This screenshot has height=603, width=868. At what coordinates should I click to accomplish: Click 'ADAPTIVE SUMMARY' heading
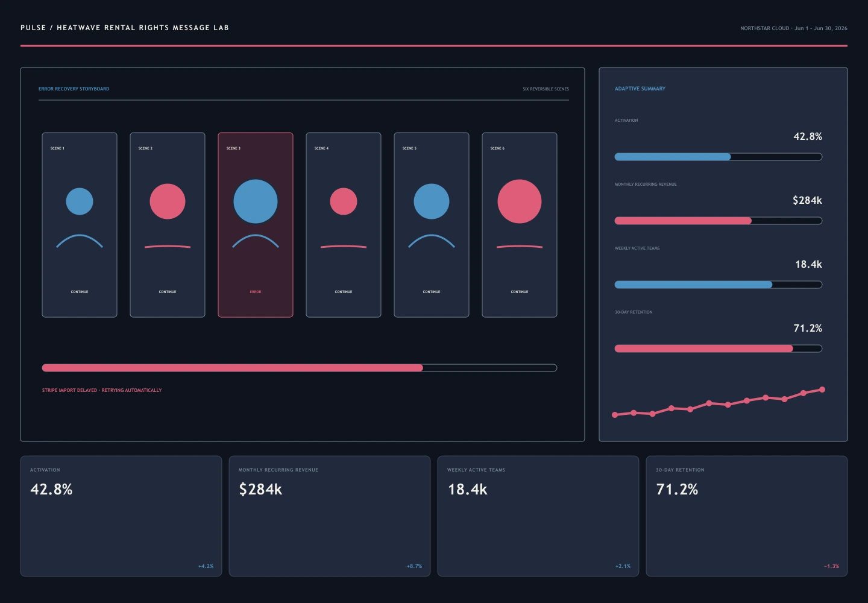point(640,89)
